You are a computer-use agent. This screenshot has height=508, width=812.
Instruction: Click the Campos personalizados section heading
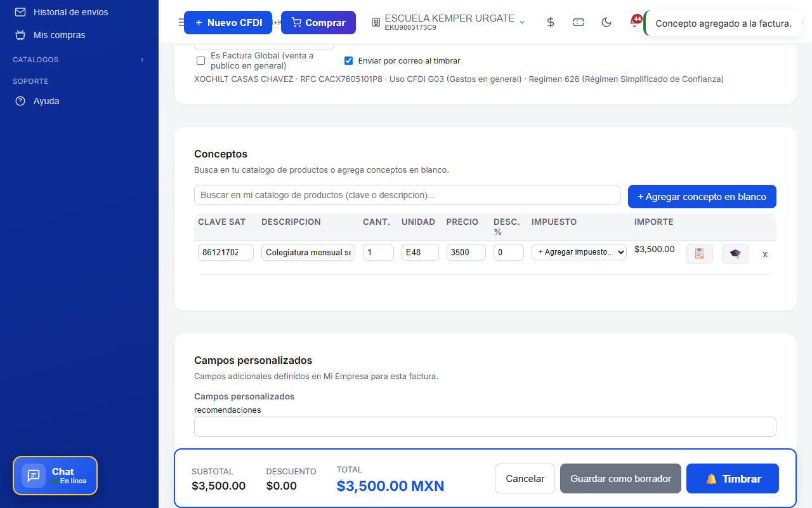pyautogui.click(x=253, y=361)
